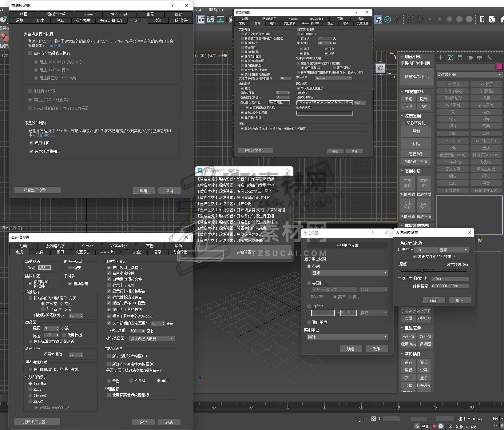This screenshot has width=504, height=430.
Task: Switch to the Utilities wrench icon
Action: (490, 58)
